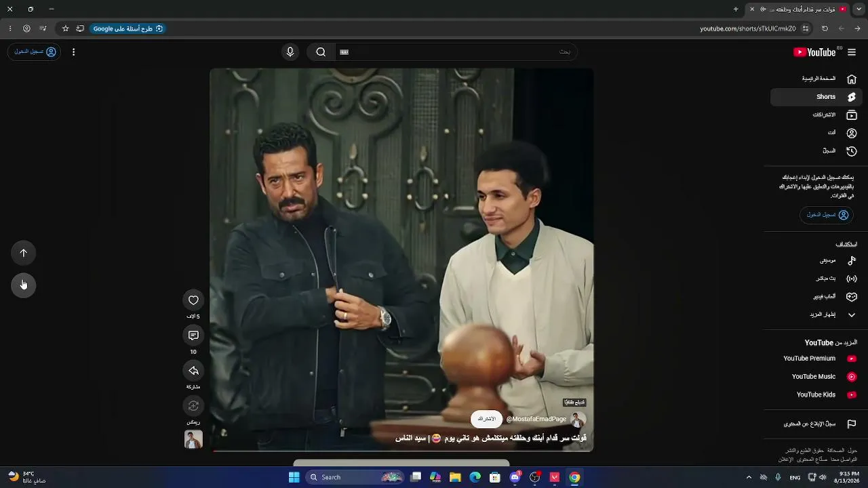
Task: Go to YouTube home via logo
Action: (815, 52)
